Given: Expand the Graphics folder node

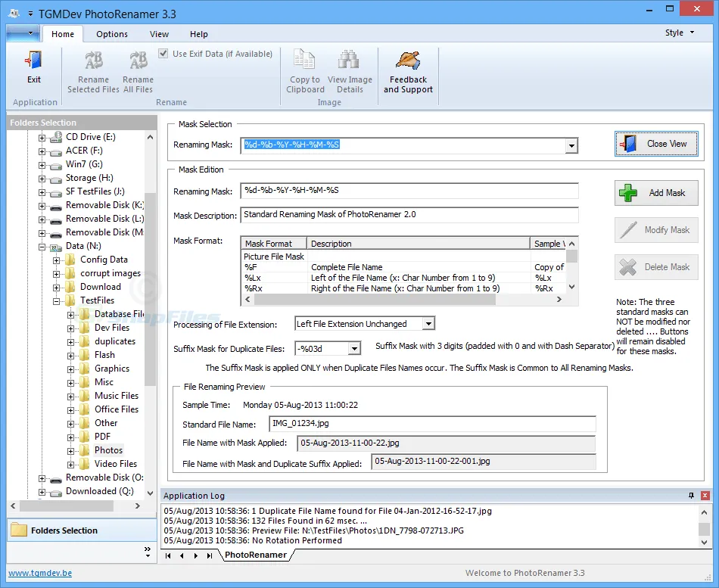Looking at the screenshot, I should pyautogui.click(x=70, y=369).
